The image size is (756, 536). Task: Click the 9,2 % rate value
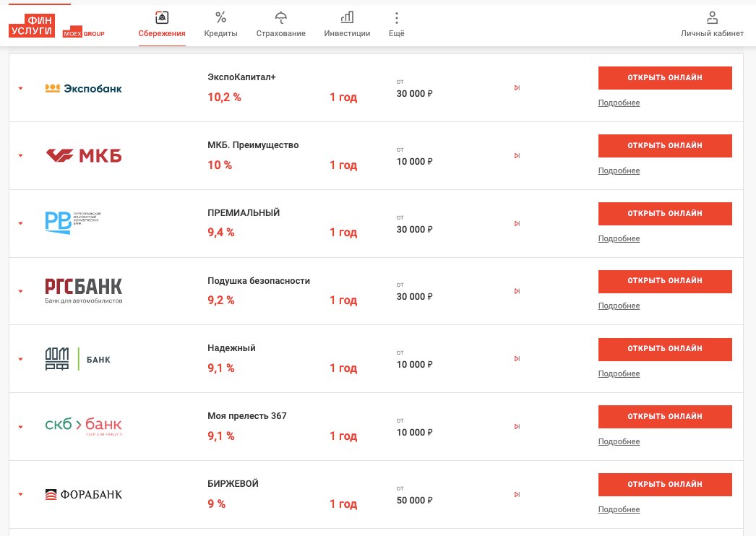221,301
